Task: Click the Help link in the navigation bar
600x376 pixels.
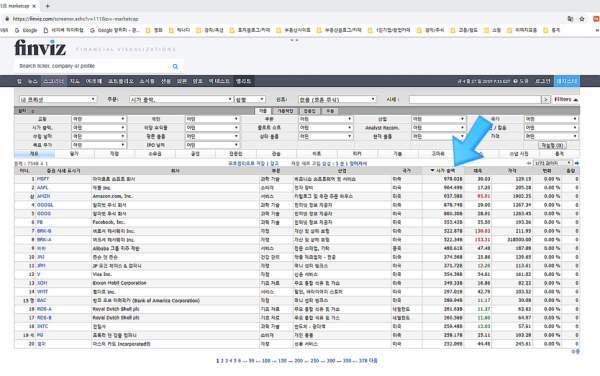Action: coord(521,81)
